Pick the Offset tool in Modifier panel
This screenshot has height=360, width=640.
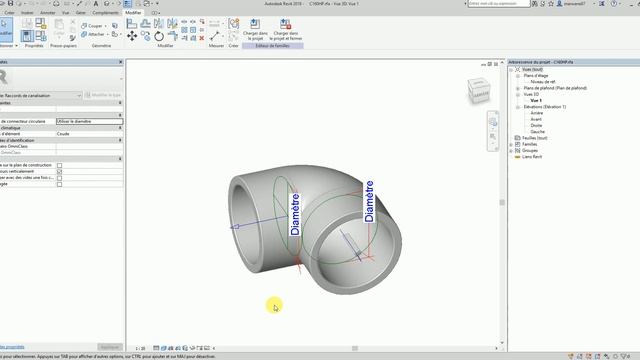pyautogui.click(x=145, y=24)
